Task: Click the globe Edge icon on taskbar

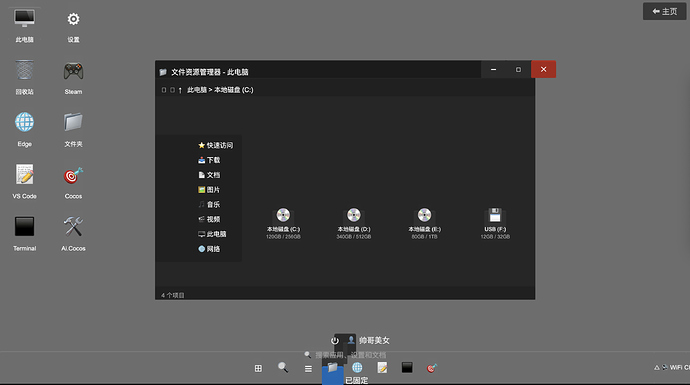Action: click(357, 367)
